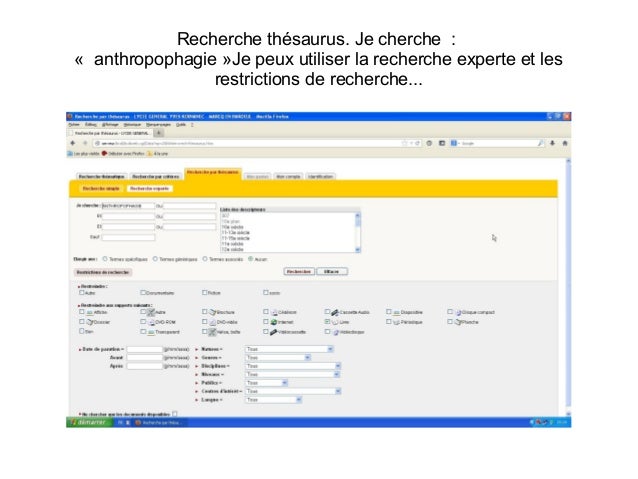The height and width of the screenshot is (479, 638).
Task: Click the Disque compact support icon
Action: pos(458,313)
